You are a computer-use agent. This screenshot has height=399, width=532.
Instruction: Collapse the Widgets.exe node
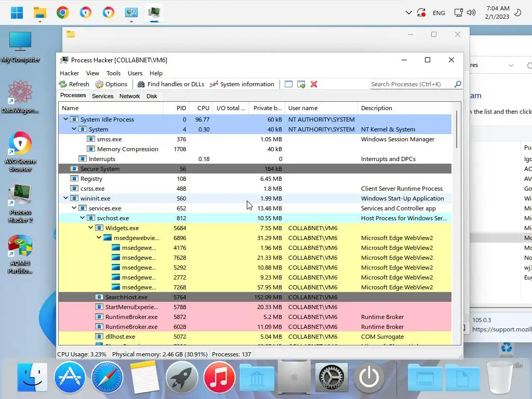(x=90, y=228)
